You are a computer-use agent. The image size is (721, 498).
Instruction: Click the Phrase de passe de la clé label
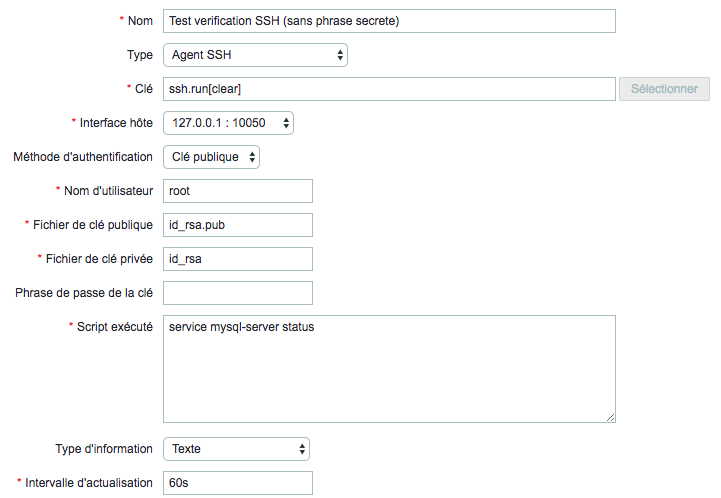point(84,293)
